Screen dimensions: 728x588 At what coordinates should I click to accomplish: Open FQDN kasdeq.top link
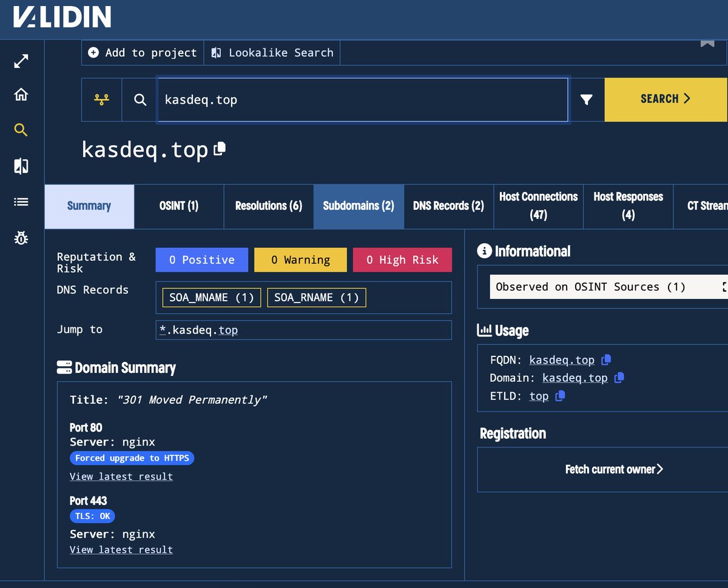click(562, 360)
